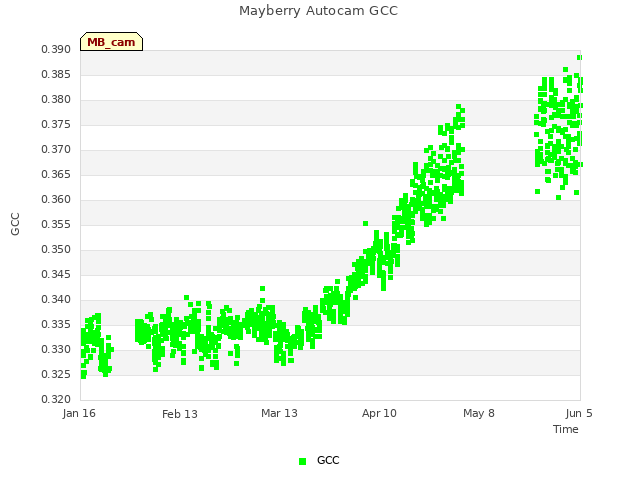Click the Feb 13 x-axis label

click(x=180, y=414)
